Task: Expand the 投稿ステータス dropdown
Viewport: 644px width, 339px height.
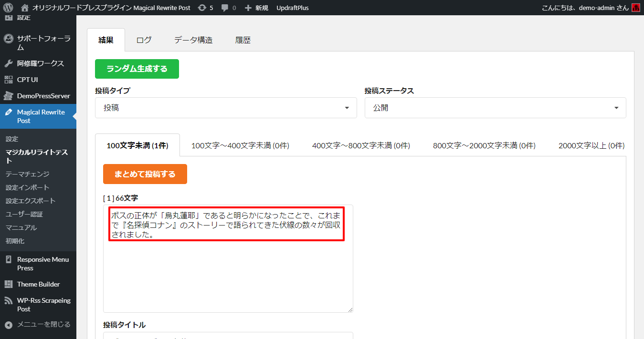Action: [495, 108]
